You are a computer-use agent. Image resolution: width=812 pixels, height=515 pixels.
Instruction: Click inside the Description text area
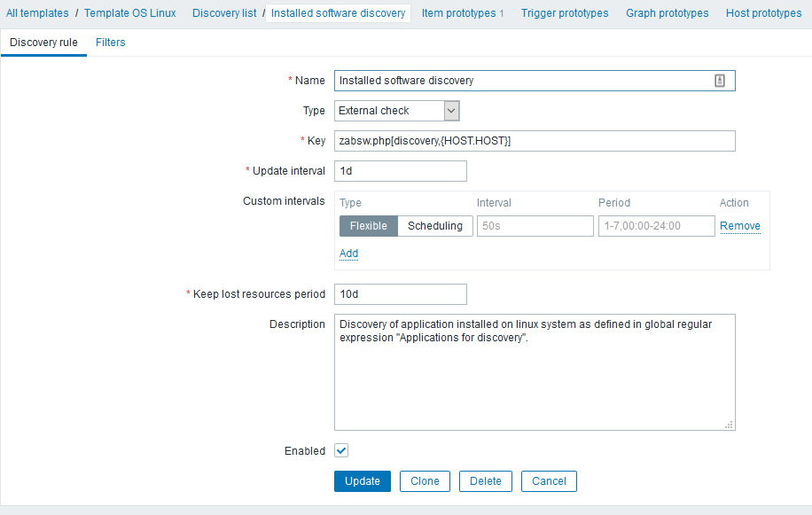pos(535,372)
